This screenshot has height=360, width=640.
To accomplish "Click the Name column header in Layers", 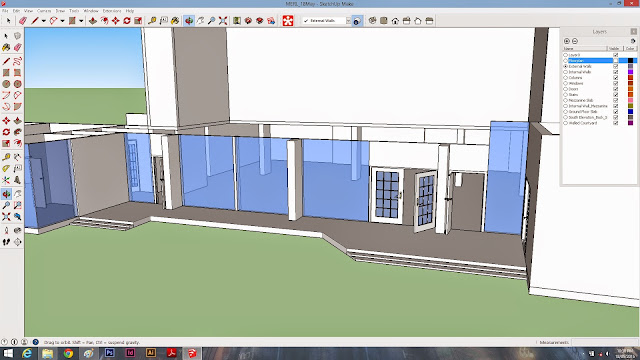I will click(585, 49).
